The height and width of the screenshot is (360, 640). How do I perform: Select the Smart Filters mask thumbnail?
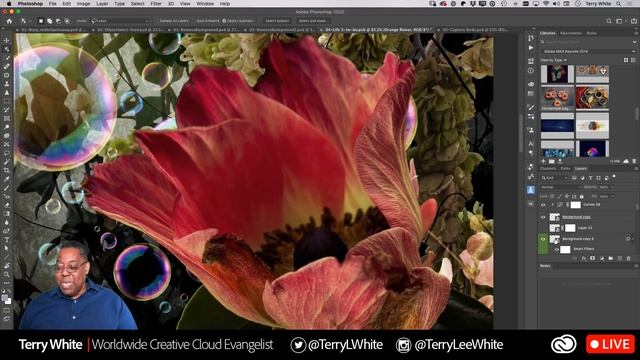[565, 249]
